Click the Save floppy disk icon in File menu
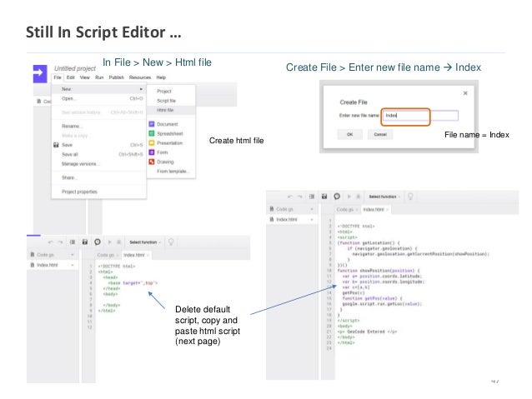This screenshot has height=399, width=532. [x=56, y=145]
